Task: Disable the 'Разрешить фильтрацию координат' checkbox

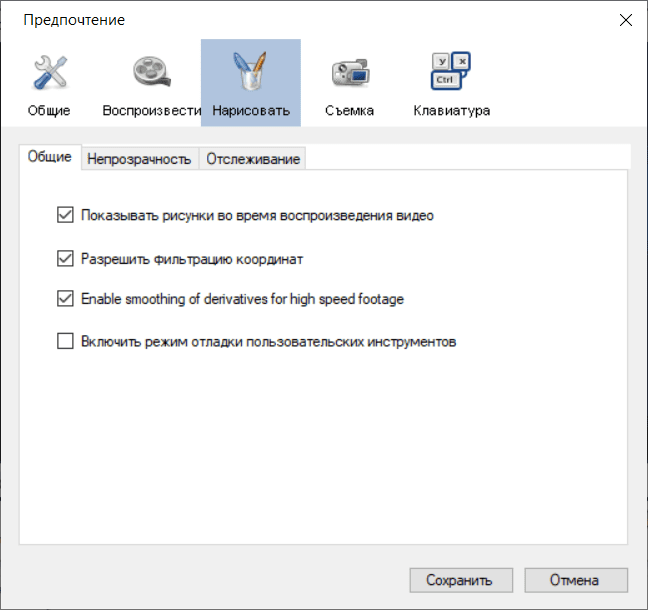Action: [x=66, y=259]
